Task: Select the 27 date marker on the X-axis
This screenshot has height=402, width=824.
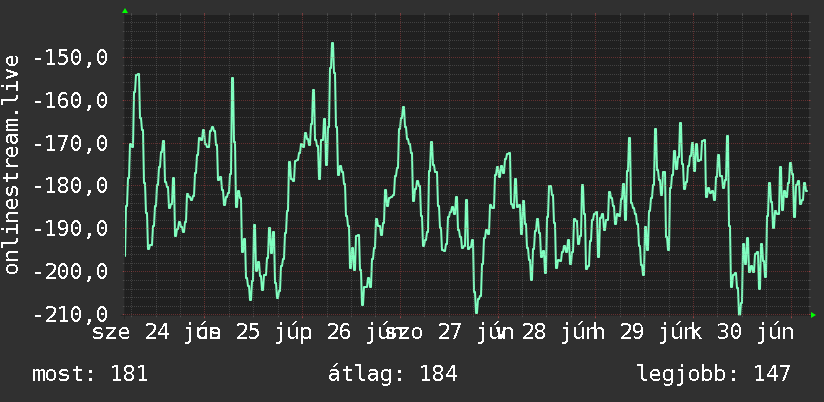Action: click(x=449, y=332)
